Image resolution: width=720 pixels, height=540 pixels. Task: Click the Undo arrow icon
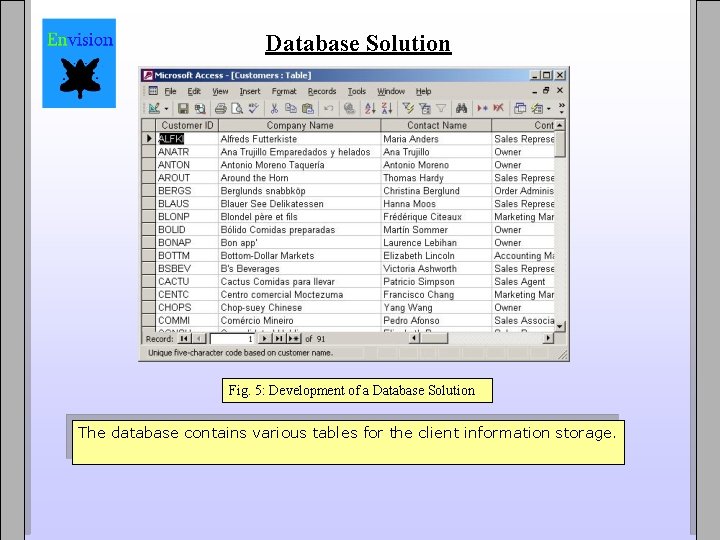(x=328, y=109)
